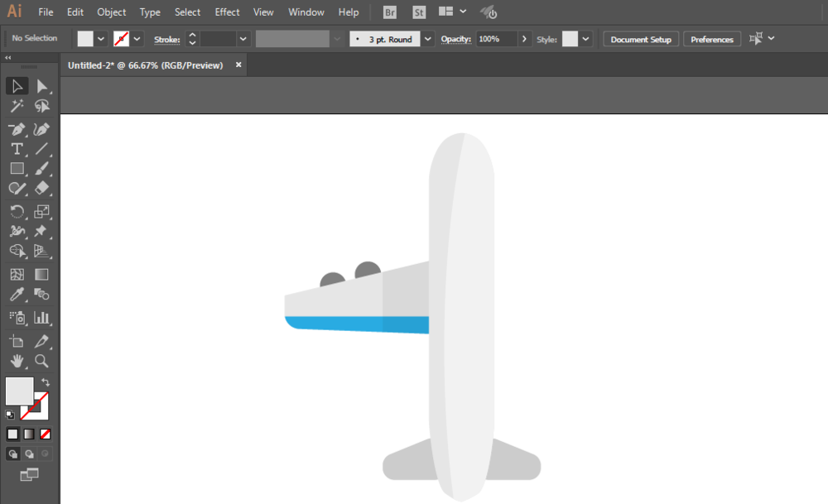Switch to Gradient paint mode
The width and height of the screenshot is (828, 504).
click(29, 434)
